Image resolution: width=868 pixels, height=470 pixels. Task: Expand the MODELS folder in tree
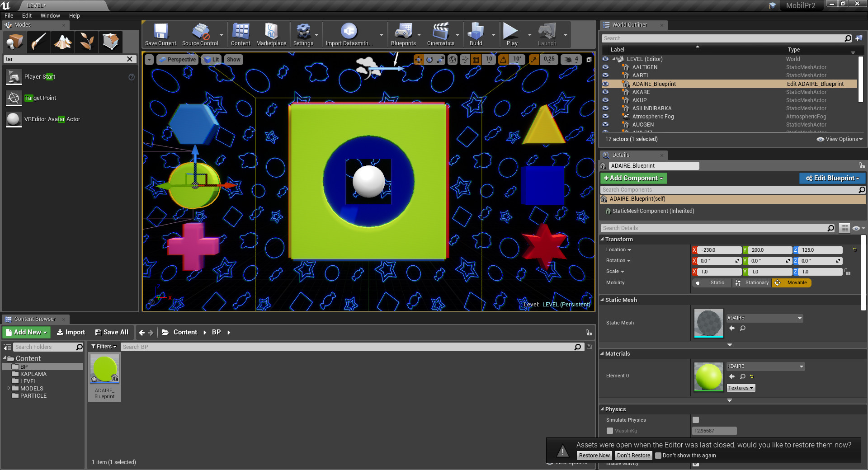pos(9,388)
